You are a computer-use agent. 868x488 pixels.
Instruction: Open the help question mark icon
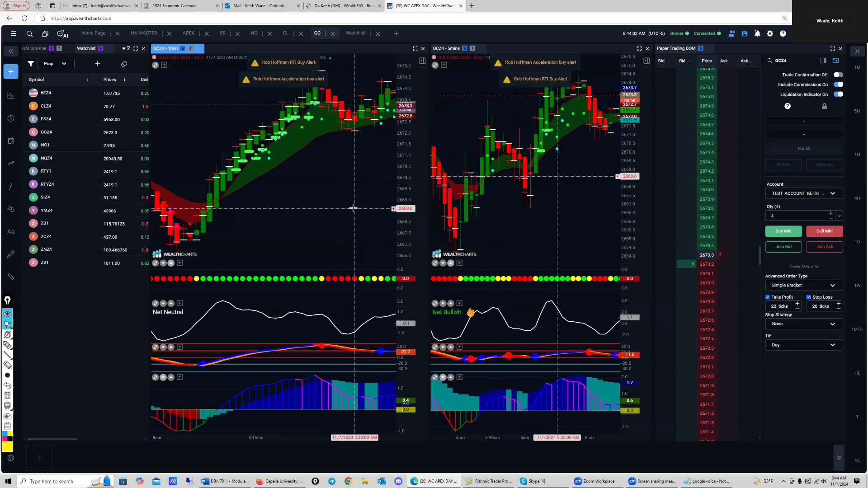click(783, 33)
